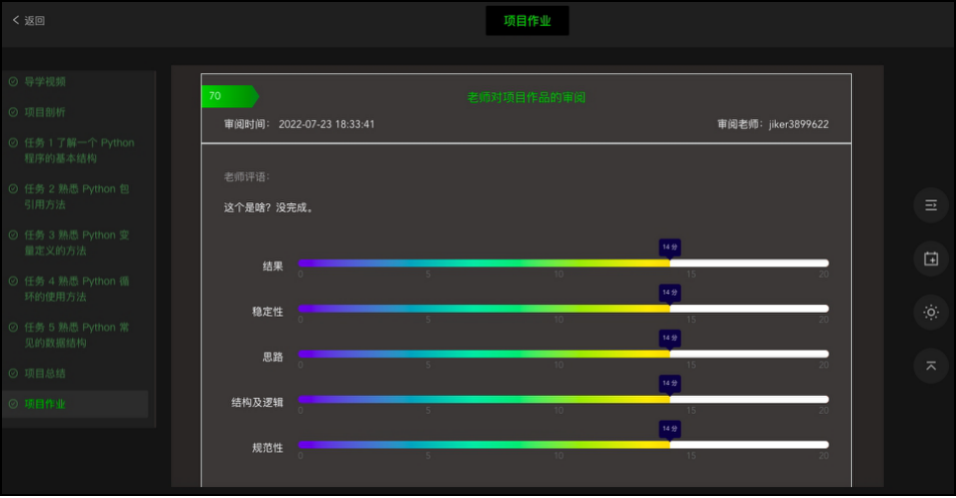Click the 14分 marker above 结构及逻辑 bar

tap(669, 383)
